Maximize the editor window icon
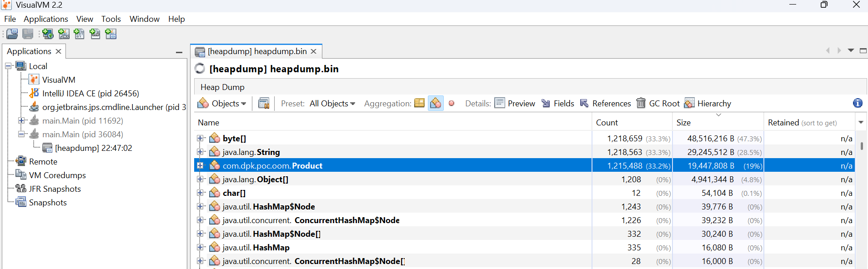This screenshot has height=269, width=868. (863, 51)
